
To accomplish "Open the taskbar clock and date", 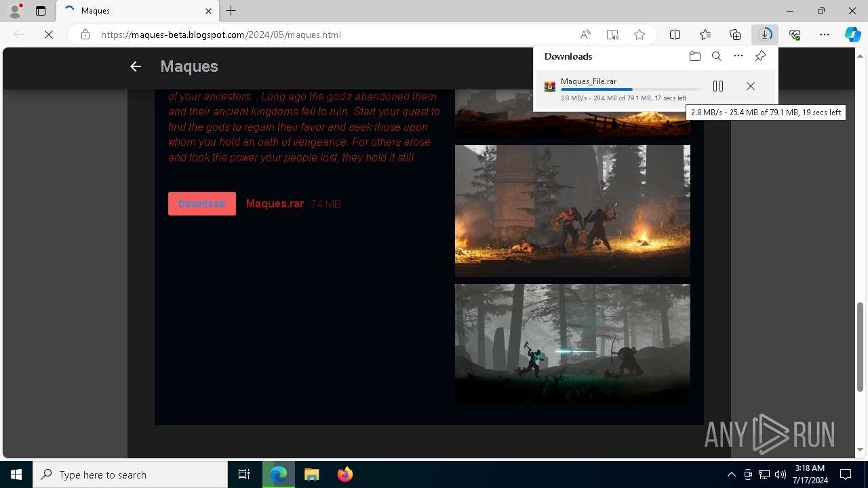I will pos(810,474).
